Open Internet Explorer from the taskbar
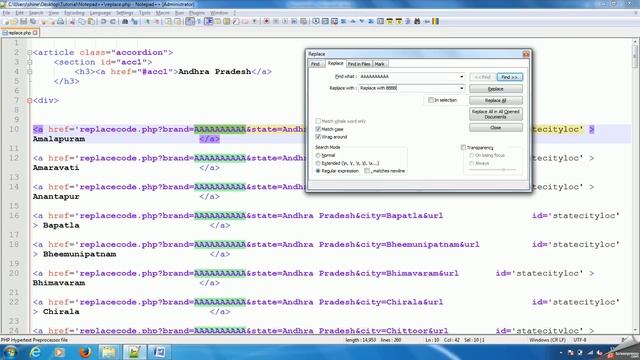The image size is (640, 360). (35, 352)
